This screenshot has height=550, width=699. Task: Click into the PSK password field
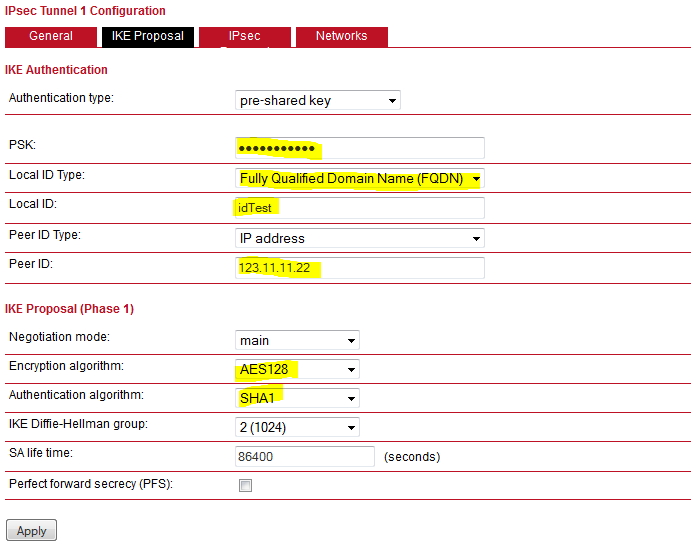(x=359, y=148)
